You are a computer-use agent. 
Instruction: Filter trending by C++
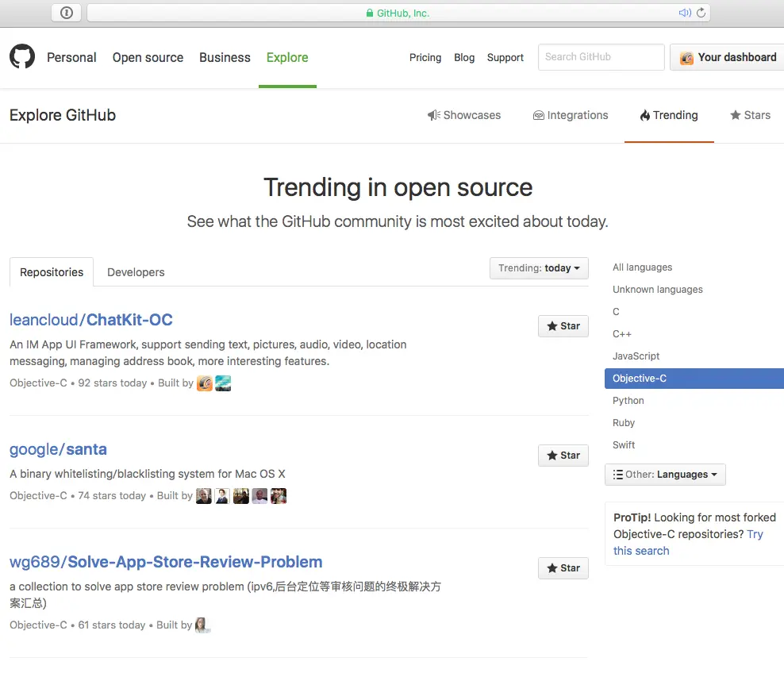tap(622, 333)
